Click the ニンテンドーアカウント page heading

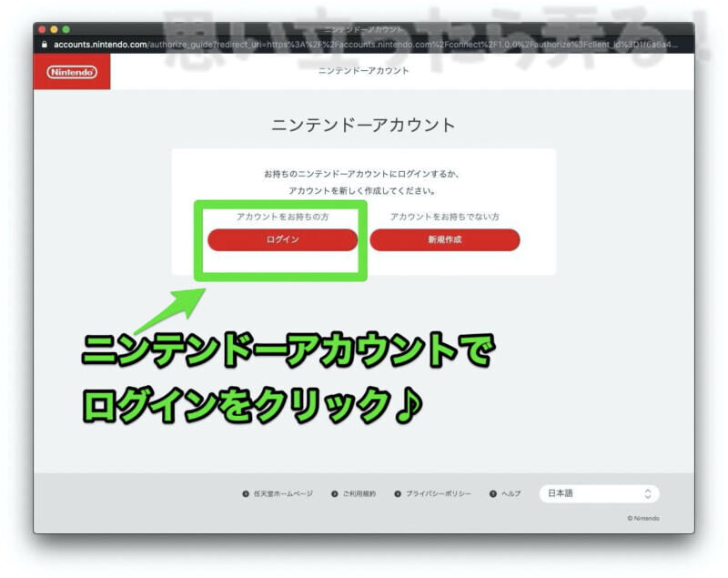pyautogui.click(x=363, y=125)
